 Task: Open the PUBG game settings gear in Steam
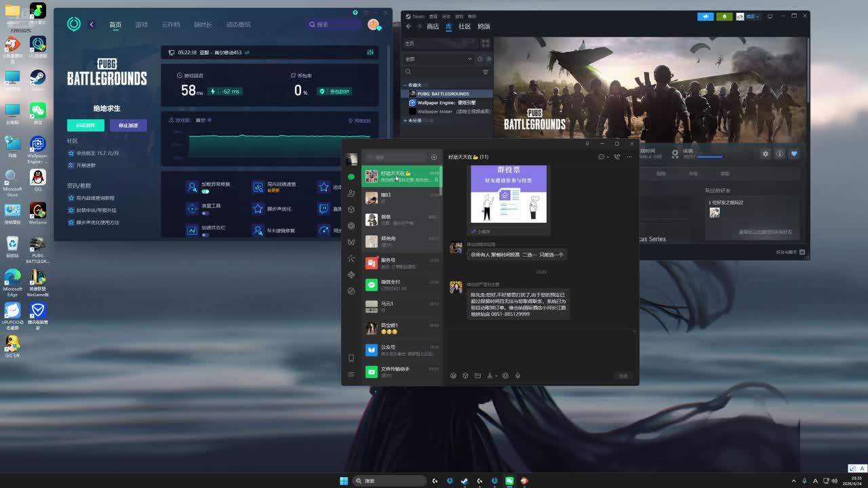[766, 154]
